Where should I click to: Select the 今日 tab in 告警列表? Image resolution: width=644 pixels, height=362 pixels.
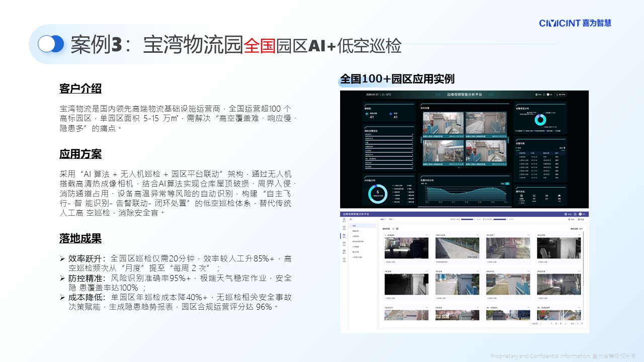click(519, 148)
